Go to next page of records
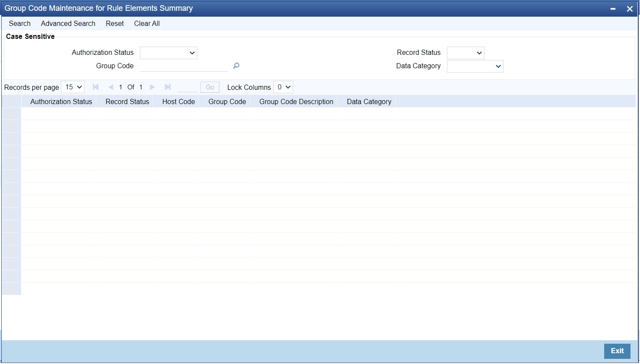 pyautogui.click(x=152, y=87)
